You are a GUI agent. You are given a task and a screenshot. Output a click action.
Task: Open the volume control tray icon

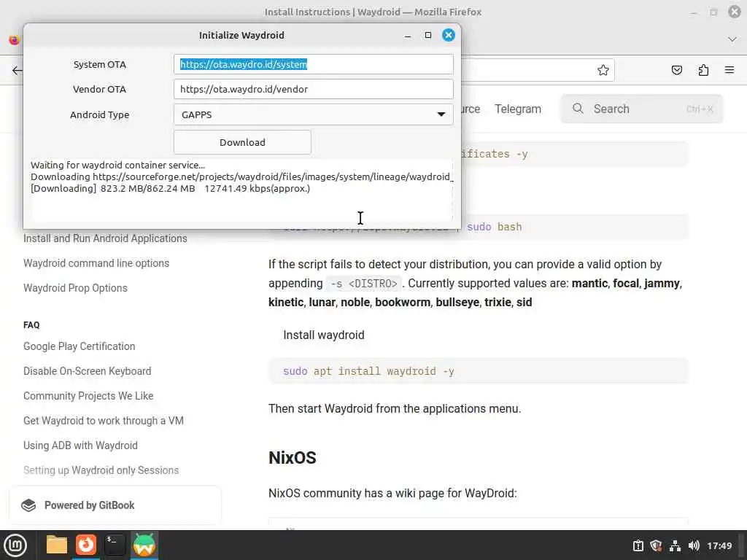click(x=694, y=545)
